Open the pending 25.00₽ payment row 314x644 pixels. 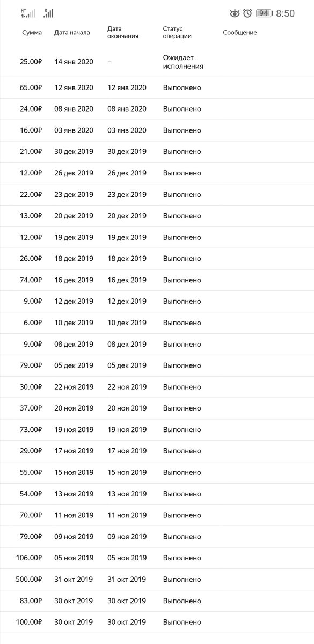pyautogui.click(x=157, y=62)
